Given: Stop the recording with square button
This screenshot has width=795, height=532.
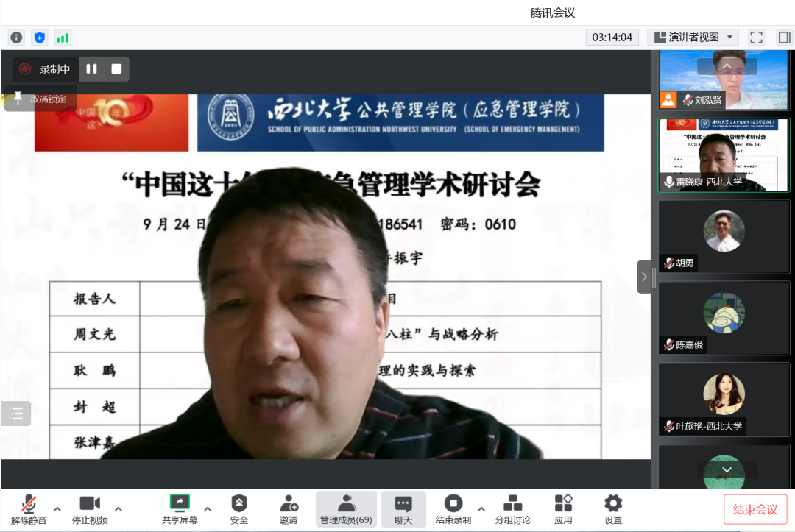Looking at the screenshot, I should (116, 69).
